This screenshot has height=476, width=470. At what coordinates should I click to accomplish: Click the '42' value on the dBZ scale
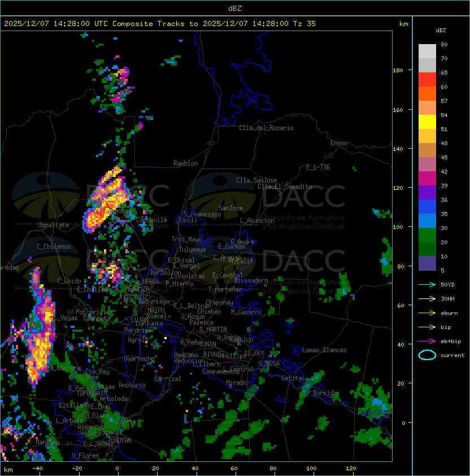[444, 171]
